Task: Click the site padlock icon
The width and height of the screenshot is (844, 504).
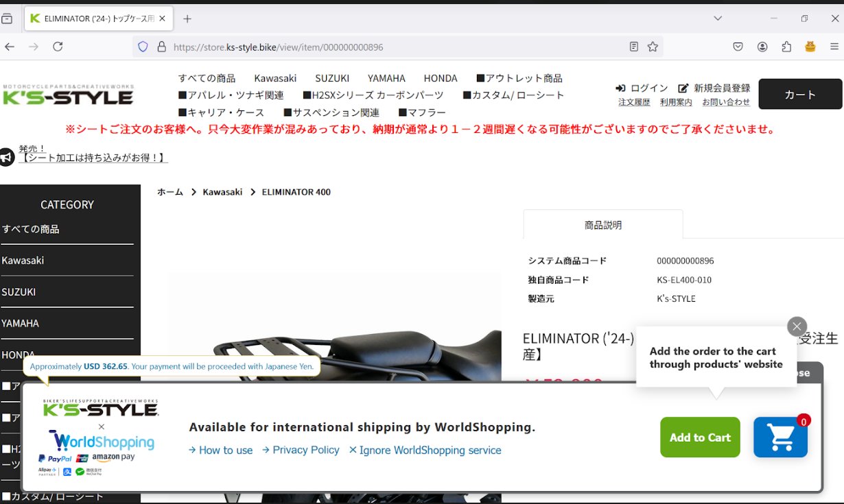Action: pyautogui.click(x=162, y=47)
